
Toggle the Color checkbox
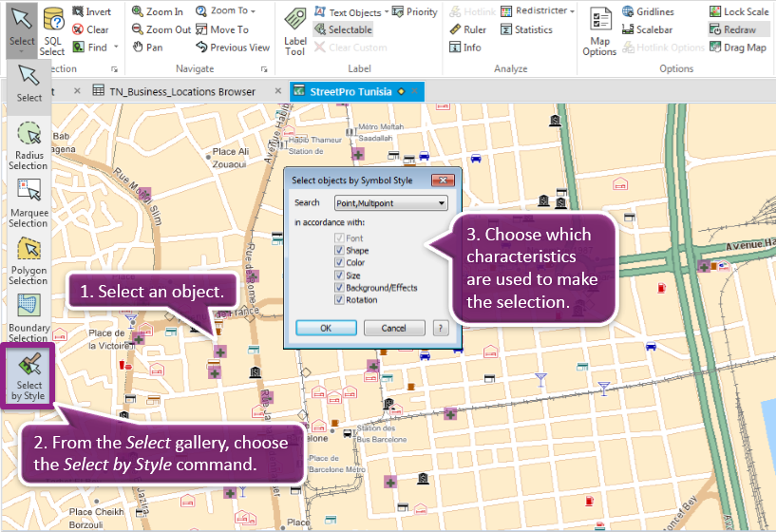[339, 262]
